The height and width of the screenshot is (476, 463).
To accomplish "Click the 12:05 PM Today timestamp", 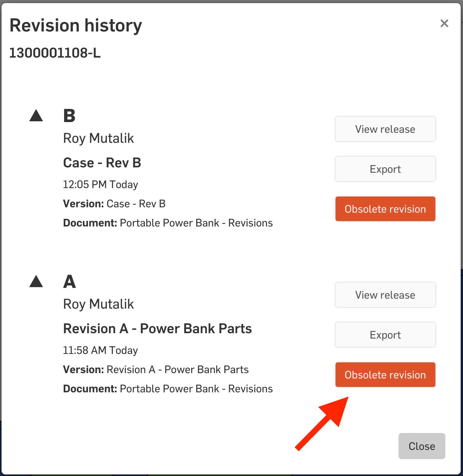I will point(101,185).
